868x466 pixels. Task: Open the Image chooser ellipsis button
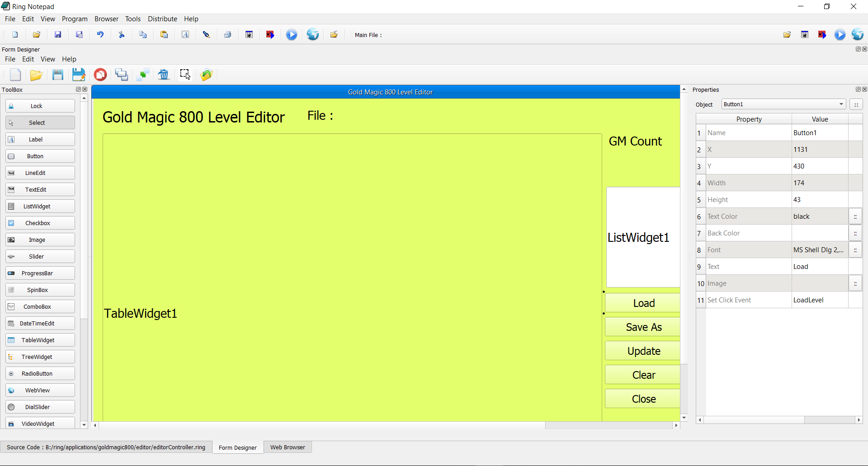tap(855, 283)
